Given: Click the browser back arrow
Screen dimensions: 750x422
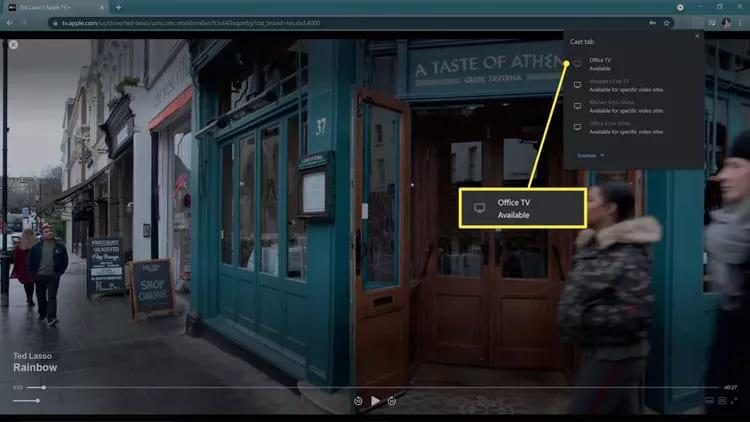Looking at the screenshot, I should point(10,22).
